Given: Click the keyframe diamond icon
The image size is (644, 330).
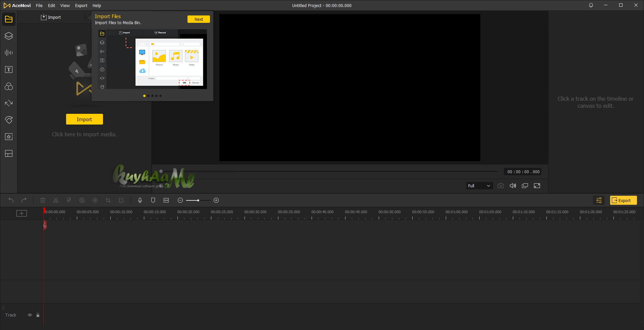Looking at the screenshot, I should 95,200.
